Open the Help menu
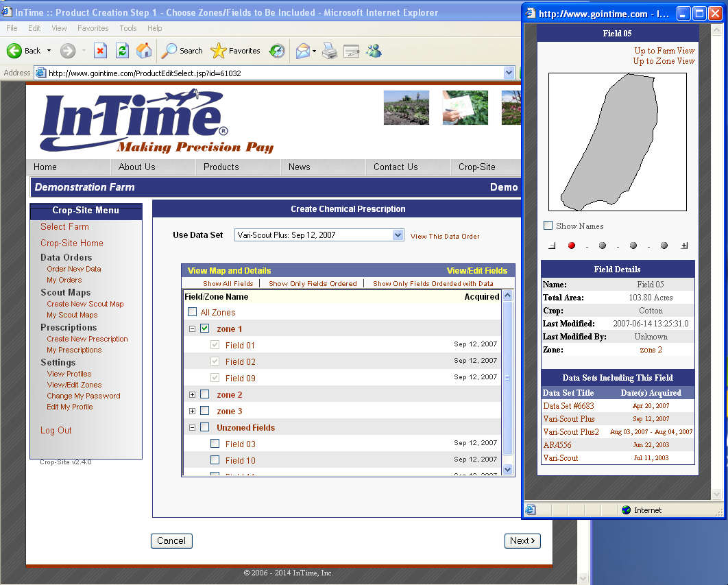The image size is (728, 585). [x=155, y=28]
